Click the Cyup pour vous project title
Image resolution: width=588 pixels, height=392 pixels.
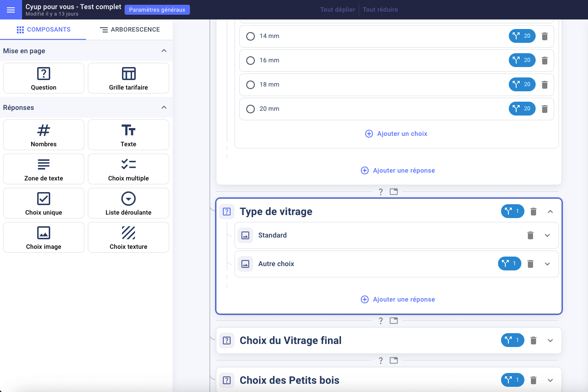[74, 6]
